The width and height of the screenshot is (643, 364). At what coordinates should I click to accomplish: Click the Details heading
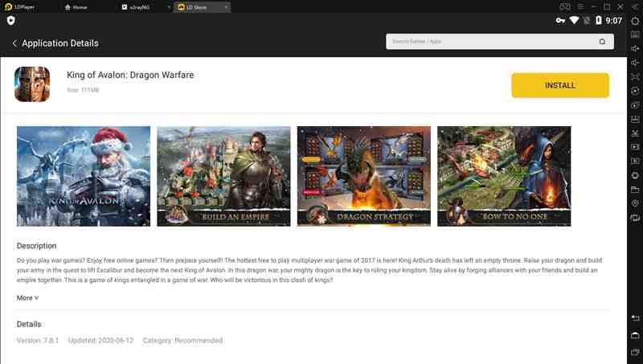29,325
